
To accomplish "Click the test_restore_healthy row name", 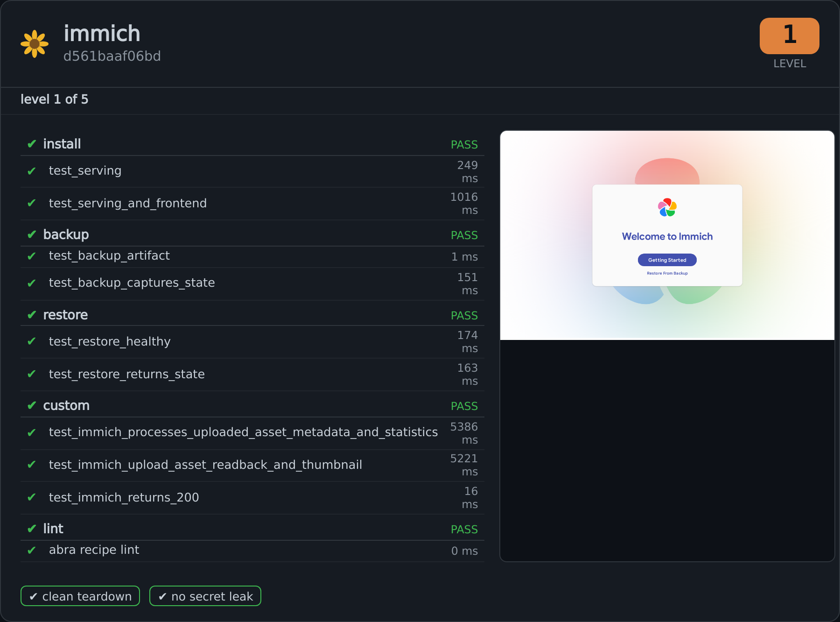I will pos(110,342).
